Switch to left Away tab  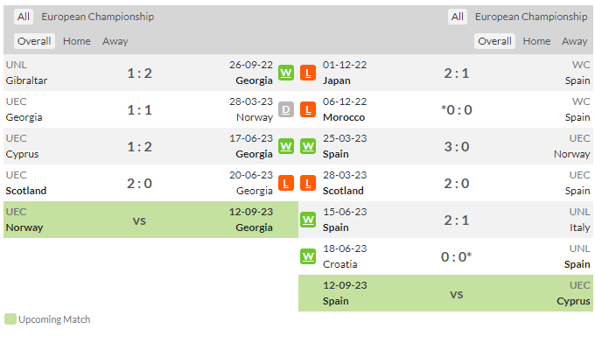(115, 41)
